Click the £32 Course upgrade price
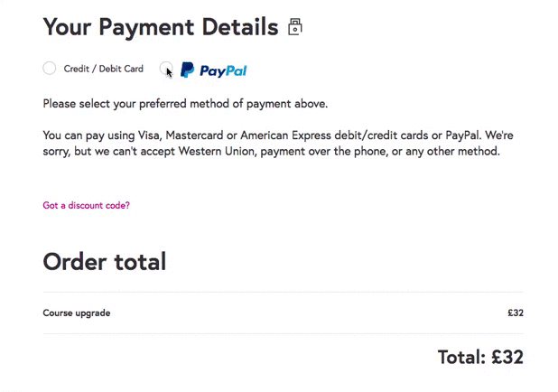 [x=515, y=313]
